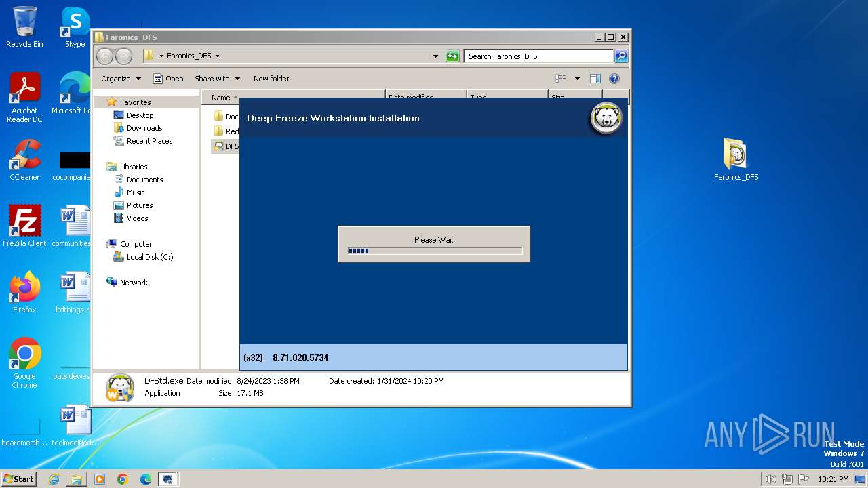Open the media player taskbar icon

click(100, 479)
